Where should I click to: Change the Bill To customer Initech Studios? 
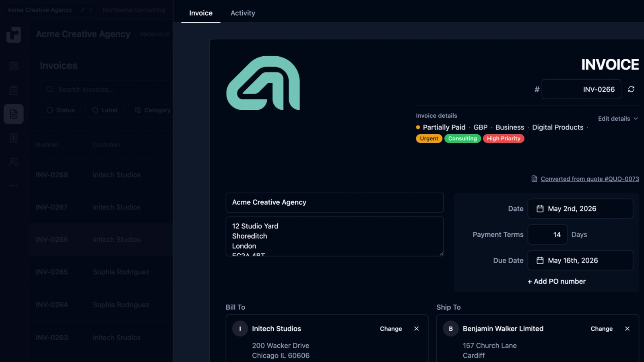pos(391,329)
